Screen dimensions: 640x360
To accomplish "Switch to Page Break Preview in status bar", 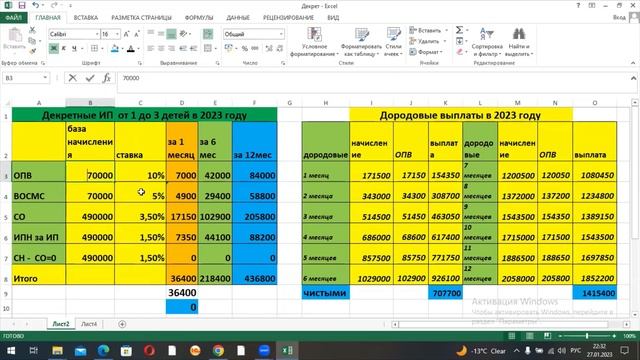I will [547, 336].
